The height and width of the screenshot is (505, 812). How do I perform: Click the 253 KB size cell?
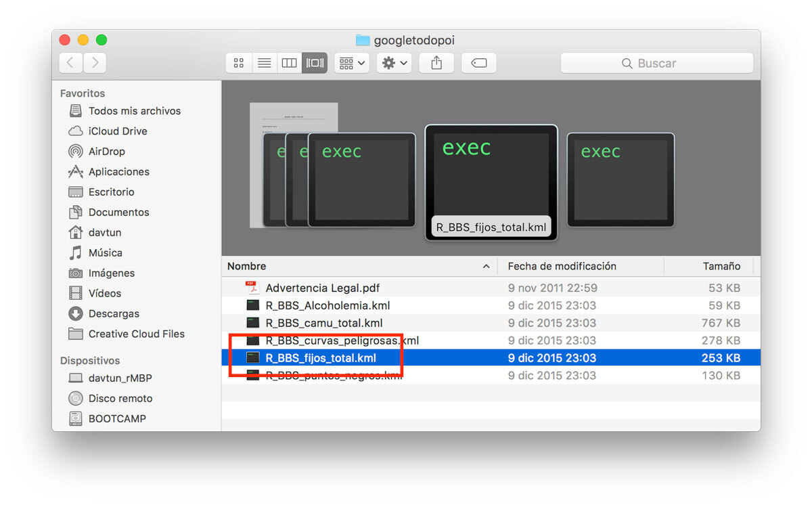coord(721,358)
